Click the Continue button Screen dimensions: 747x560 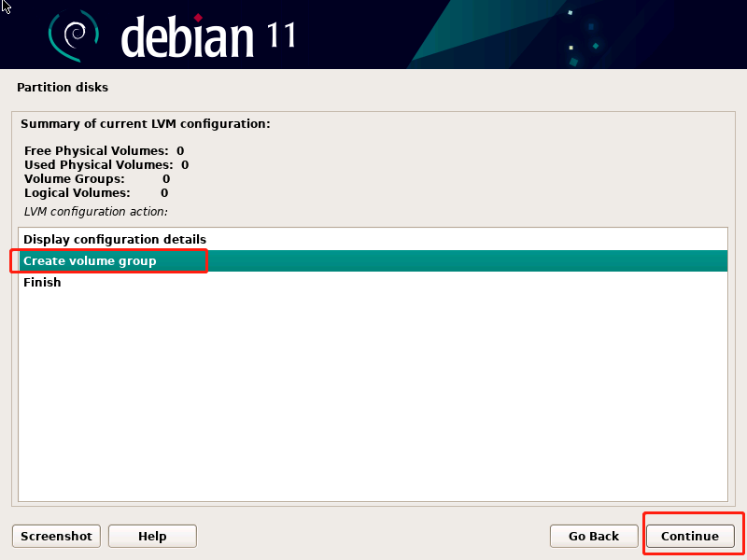[x=690, y=536]
